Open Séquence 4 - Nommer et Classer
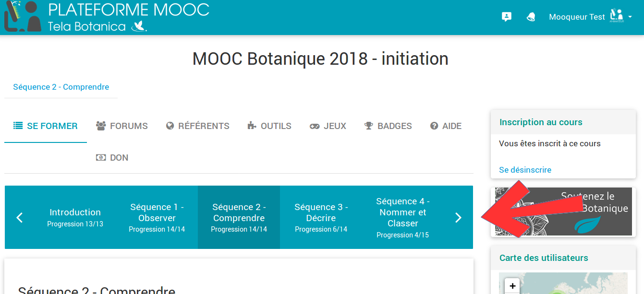Screen dimensions: 644x294 pos(403,218)
